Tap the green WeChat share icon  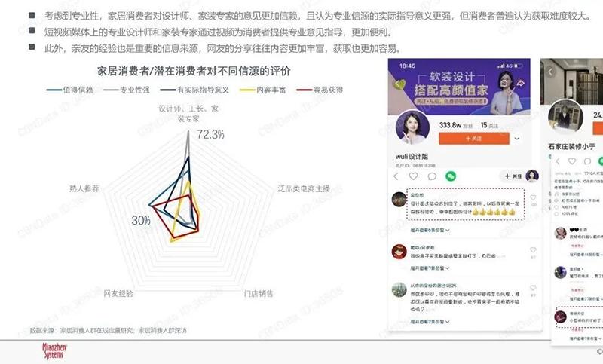tap(450, 176)
